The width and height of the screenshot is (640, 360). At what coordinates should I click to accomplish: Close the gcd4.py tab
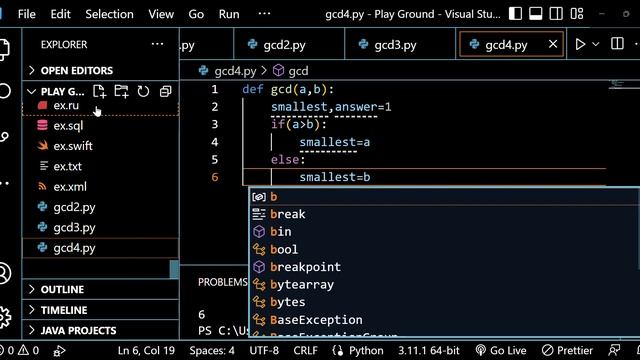pyautogui.click(x=553, y=44)
